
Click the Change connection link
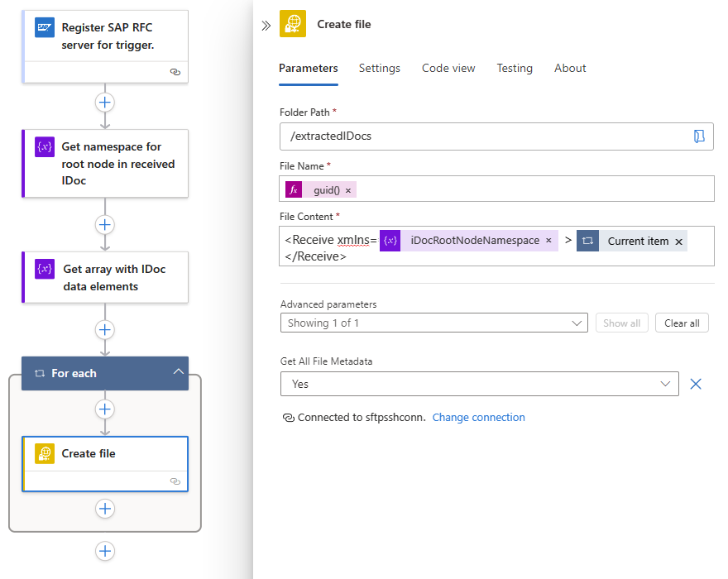click(x=478, y=418)
